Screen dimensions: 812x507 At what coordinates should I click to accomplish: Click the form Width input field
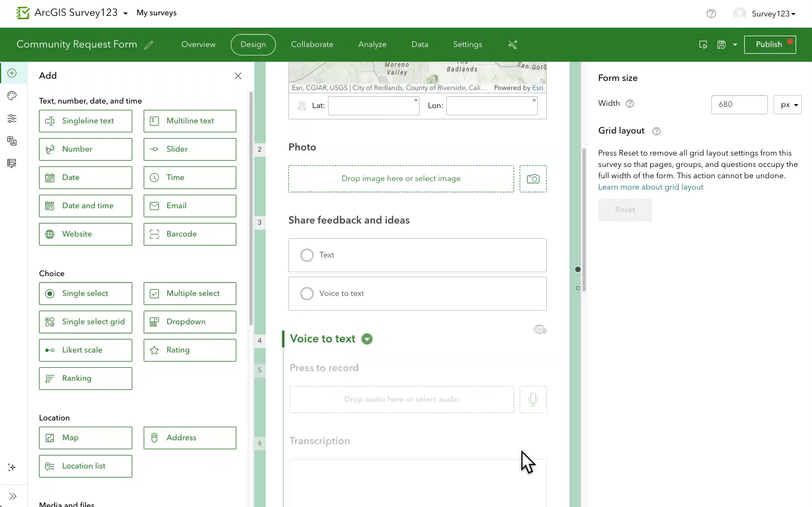point(739,105)
